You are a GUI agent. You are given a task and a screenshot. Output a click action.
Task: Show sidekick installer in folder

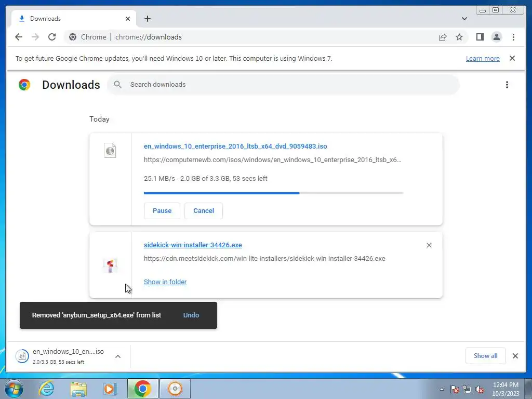coord(165,282)
